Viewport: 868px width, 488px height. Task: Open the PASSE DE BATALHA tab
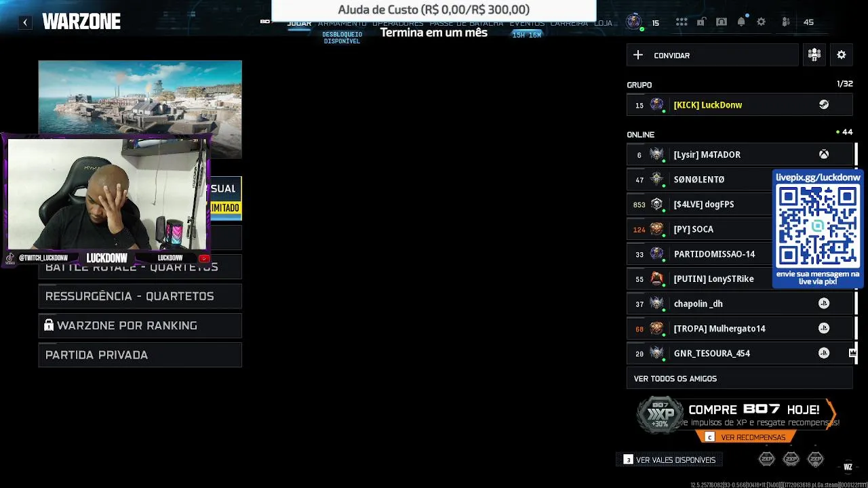pos(467,23)
